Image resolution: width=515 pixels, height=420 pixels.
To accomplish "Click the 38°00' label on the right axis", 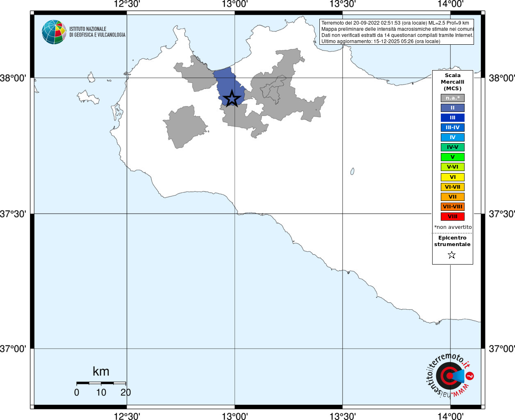I will pyautogui.click(x=501, y=78).
